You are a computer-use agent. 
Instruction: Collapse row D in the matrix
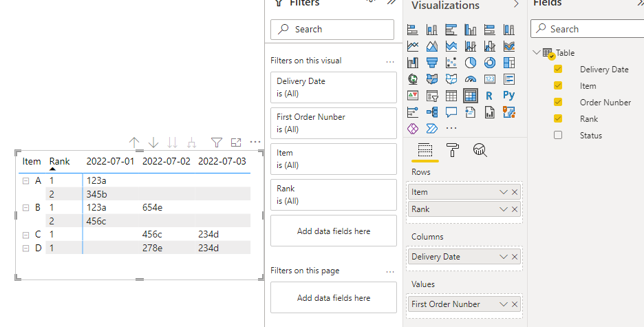click(x=26, y=248)
